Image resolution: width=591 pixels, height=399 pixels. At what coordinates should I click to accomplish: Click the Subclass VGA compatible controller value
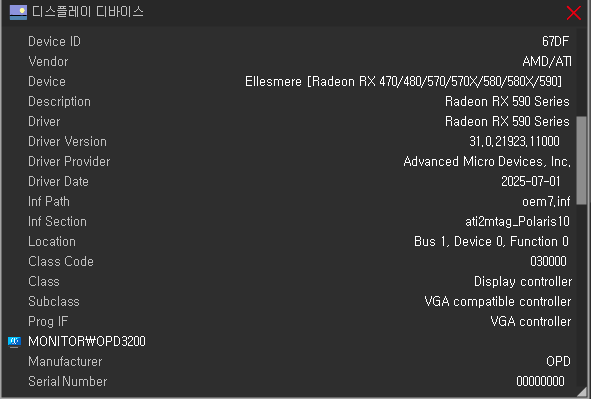click(498, 301)
